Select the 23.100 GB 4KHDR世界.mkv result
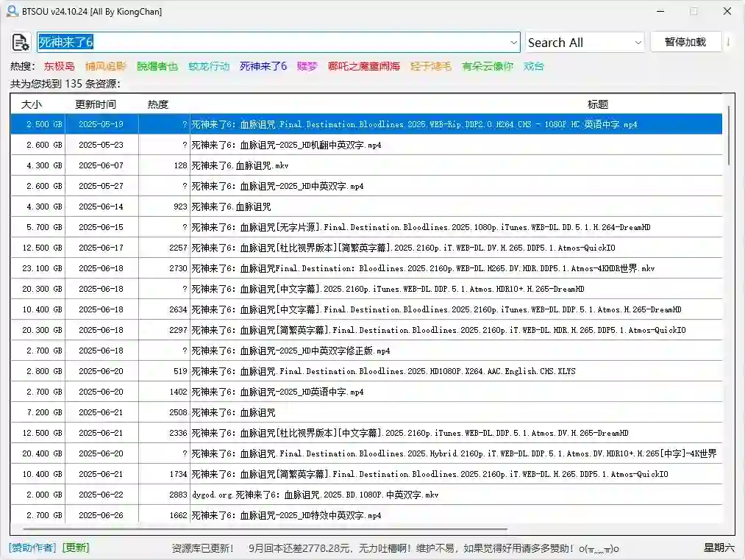745x560 pixels. (x=366, y=268)
